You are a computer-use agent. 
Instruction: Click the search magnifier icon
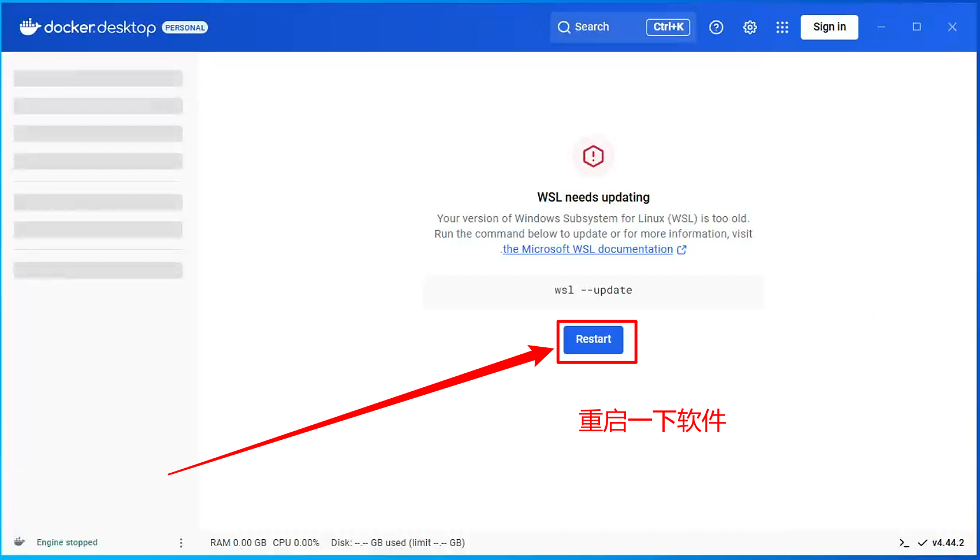[564, 27]
